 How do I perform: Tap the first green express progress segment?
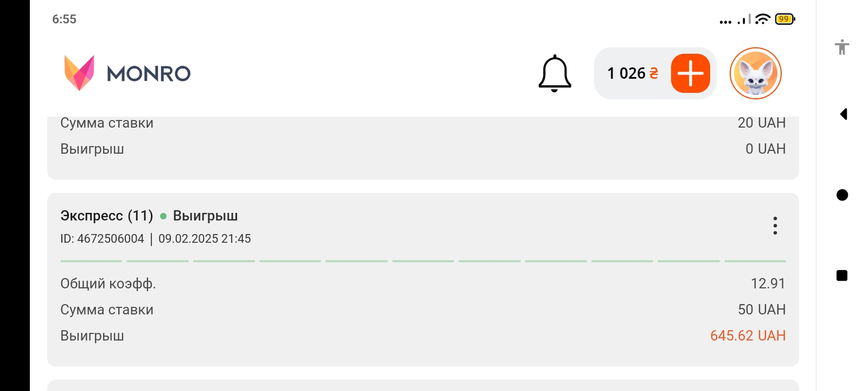pos(91,261)
